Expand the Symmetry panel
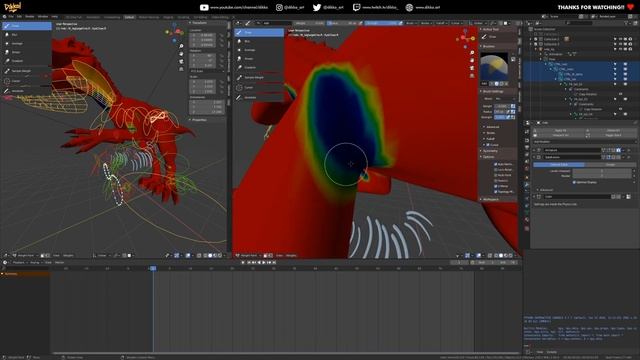The width and height of the screenshot is (640, 360). coord(490,151)
